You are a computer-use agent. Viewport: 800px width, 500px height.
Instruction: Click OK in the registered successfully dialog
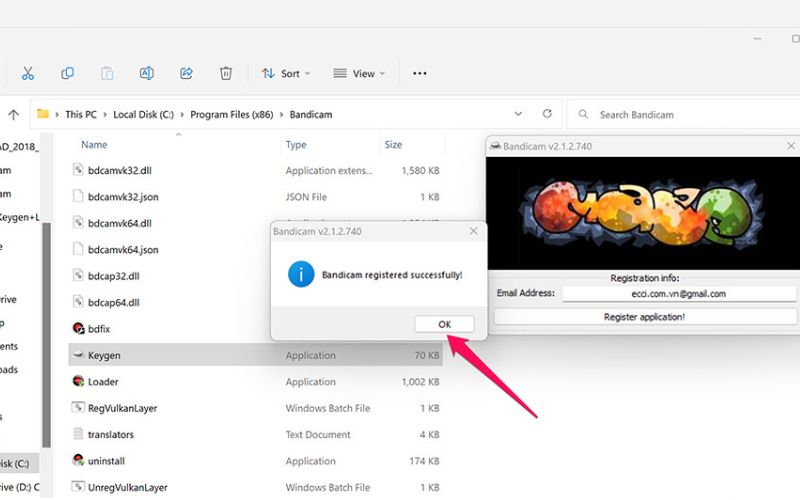pyautogui.click(x=444, y=324)
